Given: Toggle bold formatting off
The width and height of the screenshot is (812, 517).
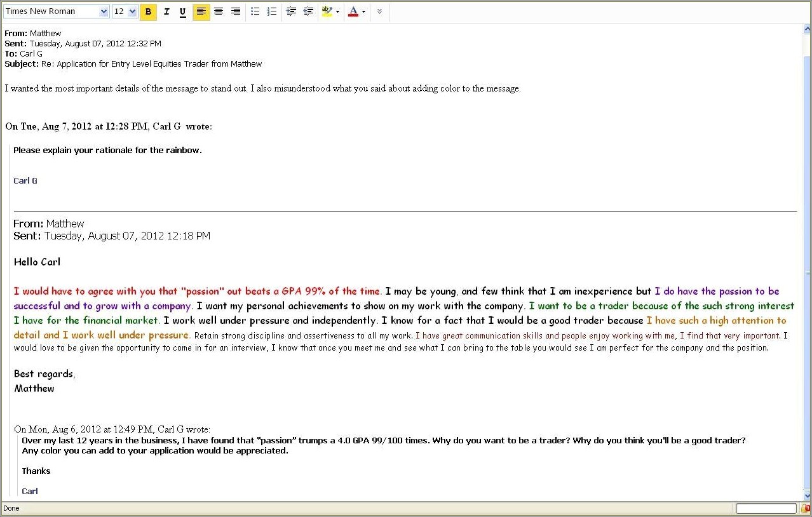Looking at the screenshot, I should tap(148, 11).
